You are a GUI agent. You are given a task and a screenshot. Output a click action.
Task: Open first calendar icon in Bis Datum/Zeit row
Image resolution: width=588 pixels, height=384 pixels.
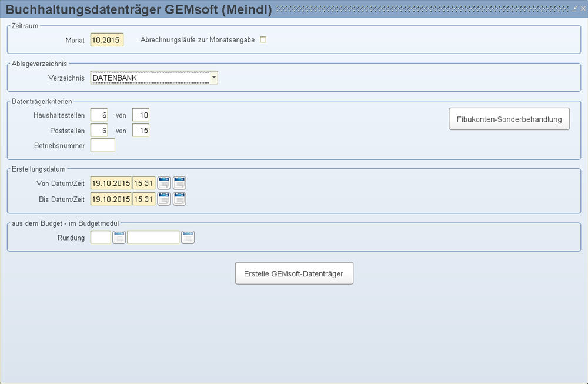pos(164,199)
